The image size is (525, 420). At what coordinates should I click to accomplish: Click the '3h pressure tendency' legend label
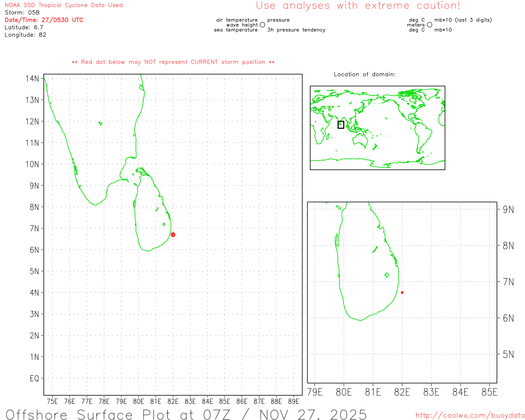click(296, 30)
